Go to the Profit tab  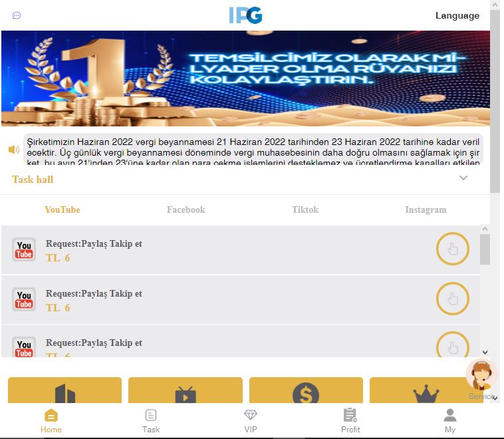click(x=350, y=421)
